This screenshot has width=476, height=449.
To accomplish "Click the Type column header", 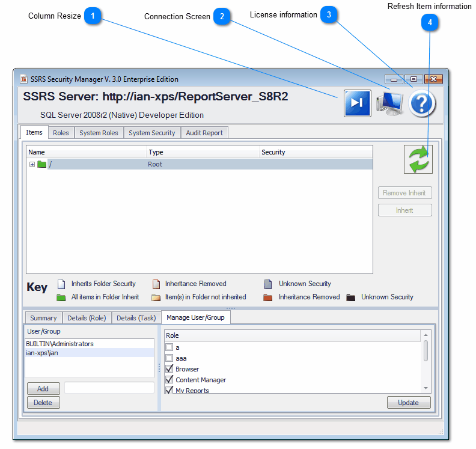I will tap(203, 152).
